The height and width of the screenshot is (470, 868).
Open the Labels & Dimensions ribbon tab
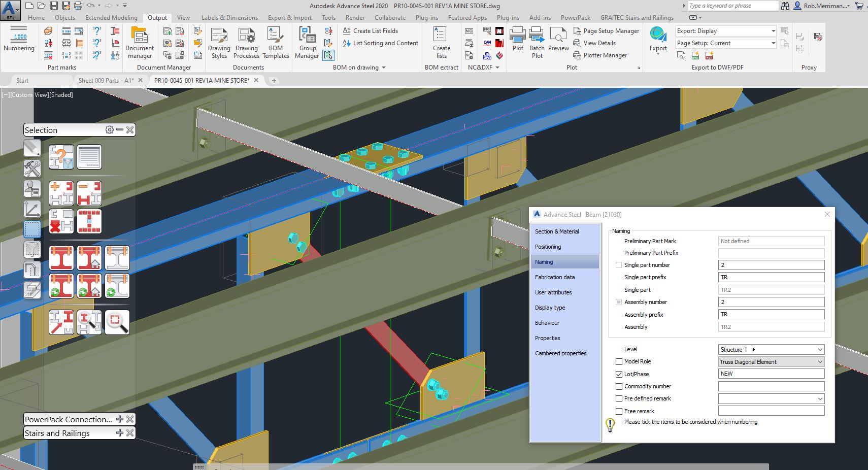tap(229, 17)
